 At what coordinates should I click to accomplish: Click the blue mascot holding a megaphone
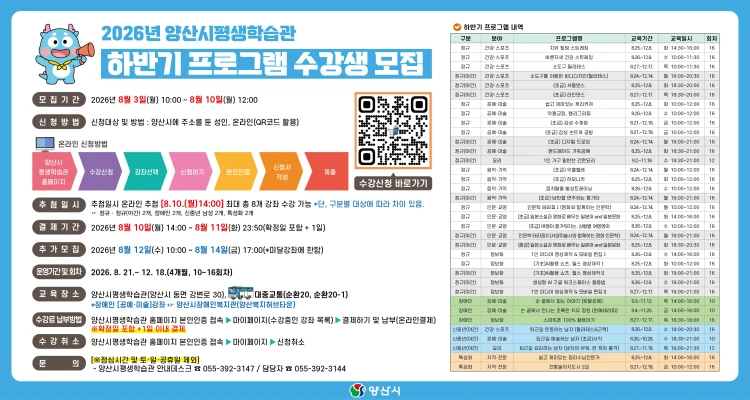pos(64,54)
